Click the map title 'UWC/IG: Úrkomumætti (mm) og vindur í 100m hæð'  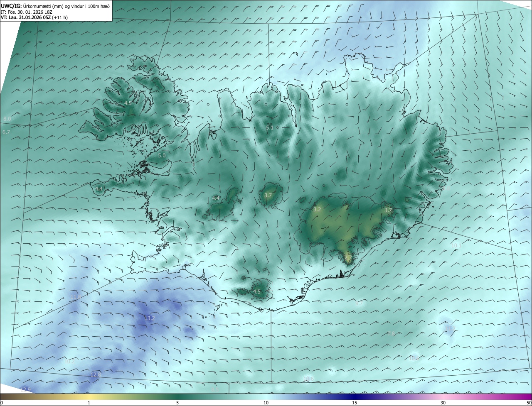[x=55, y=6]
